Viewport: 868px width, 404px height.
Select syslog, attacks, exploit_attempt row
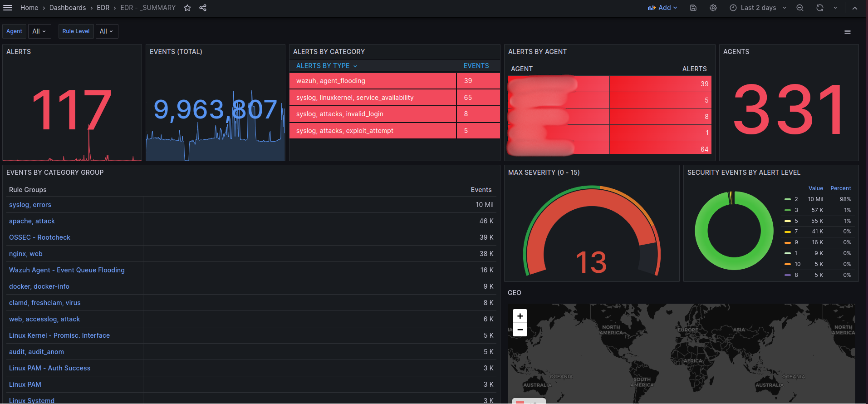tap(395, 131)
